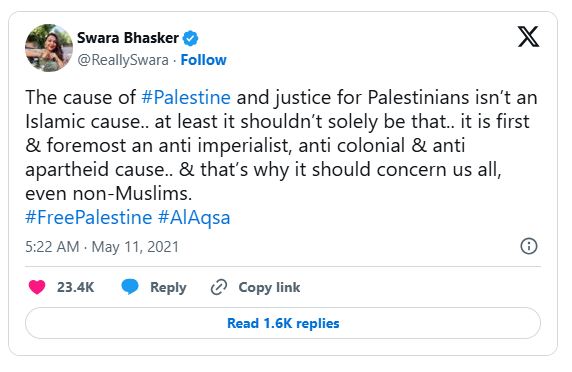Click the @ReallySwara handle
Screen dimensions: 572x372
point(123,60)
